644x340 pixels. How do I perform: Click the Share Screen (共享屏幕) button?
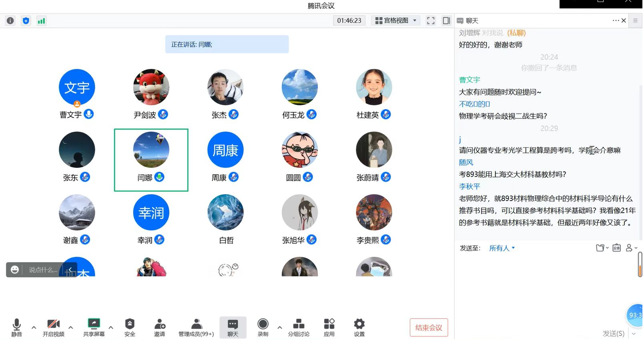click(94, 327)
